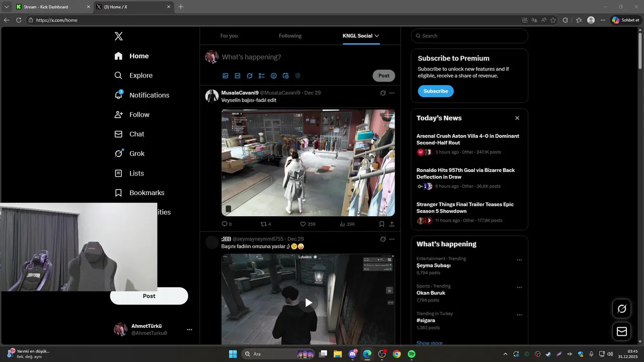Image resolution: width=644 pixels, height=362 pixels.
Task: Open more options for Şeyma Subaşı trend
Action: pyautogui.click(x=519, y=260)
